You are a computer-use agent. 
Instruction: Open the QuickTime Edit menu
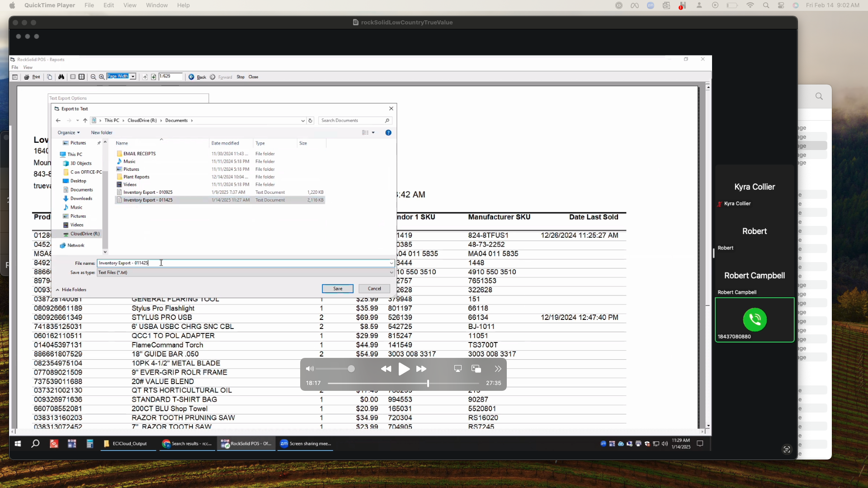click(108, 5)
